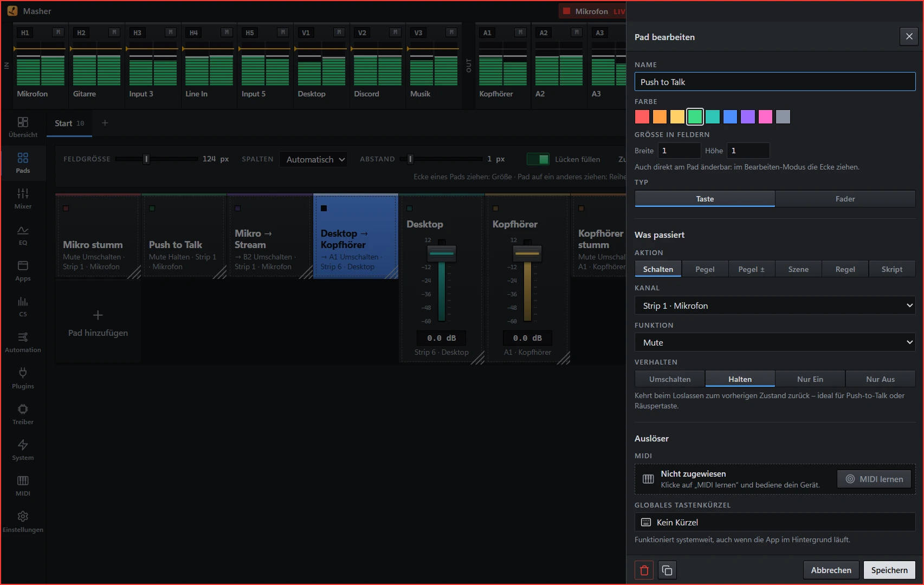The image size is (924, 585).
Task: Open the Apps section in sidebar
Action: coord(23,271)
